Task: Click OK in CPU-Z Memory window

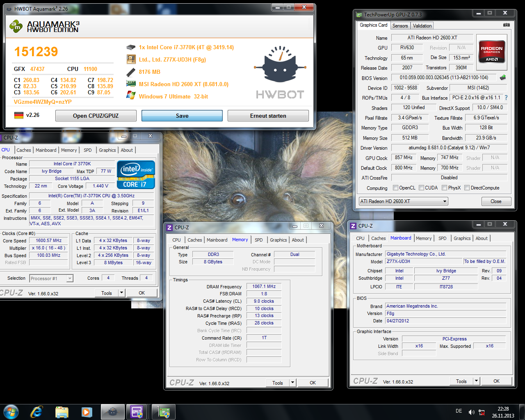Action: 313,383
